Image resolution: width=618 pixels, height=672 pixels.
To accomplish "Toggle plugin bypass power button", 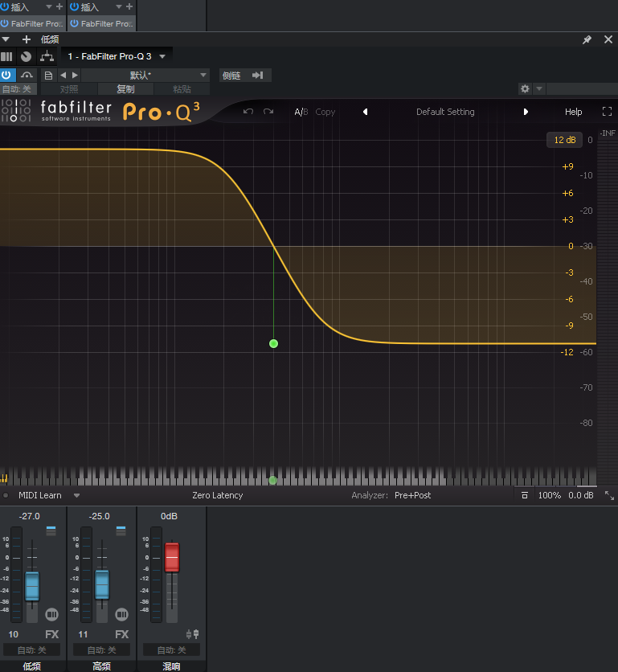I will click(x=6, y=75).
